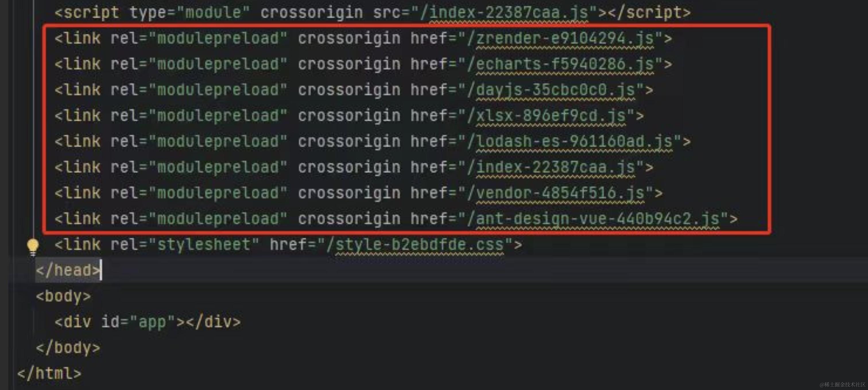Click the "modulepreload" value on the vendor line
The width and height of the screenshot is (868, 390).
click(x=218, y=193)
